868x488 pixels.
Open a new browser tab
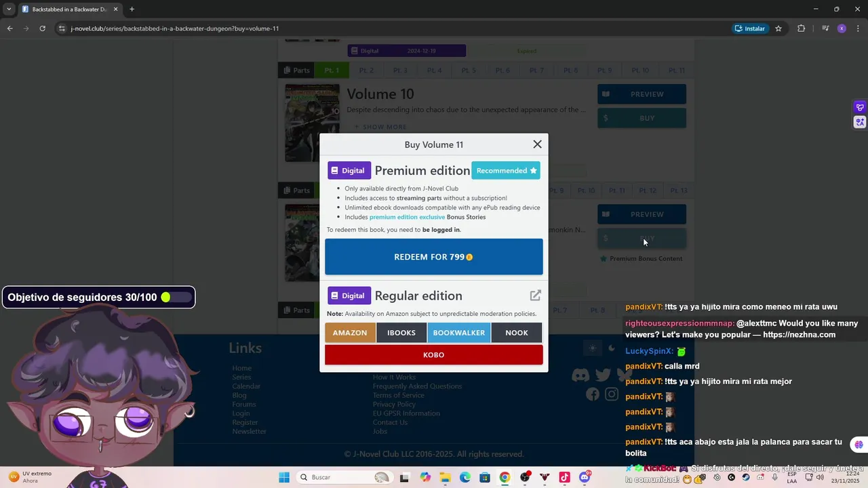[x=132, y=9]
